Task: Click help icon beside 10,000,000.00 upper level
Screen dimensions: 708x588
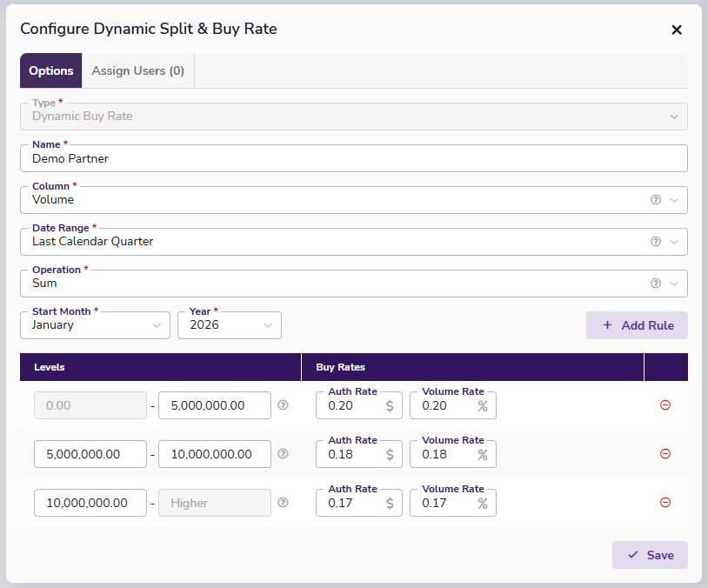Action: tap(283, 454)
